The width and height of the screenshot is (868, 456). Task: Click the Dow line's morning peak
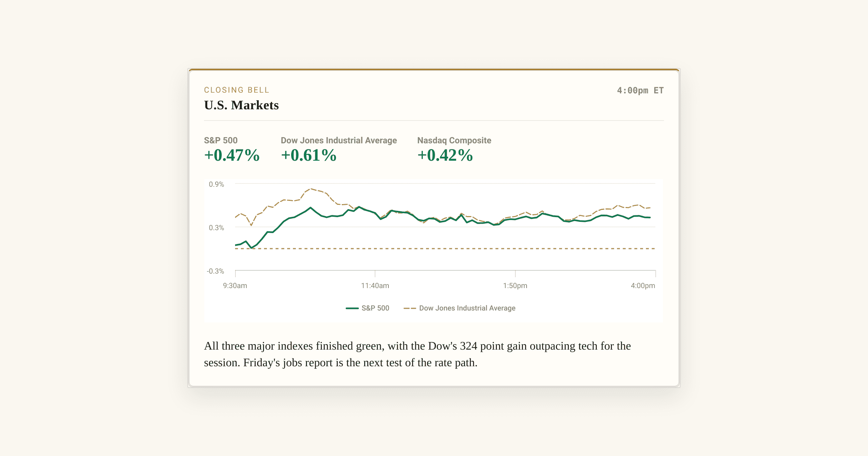click(311, 189)
